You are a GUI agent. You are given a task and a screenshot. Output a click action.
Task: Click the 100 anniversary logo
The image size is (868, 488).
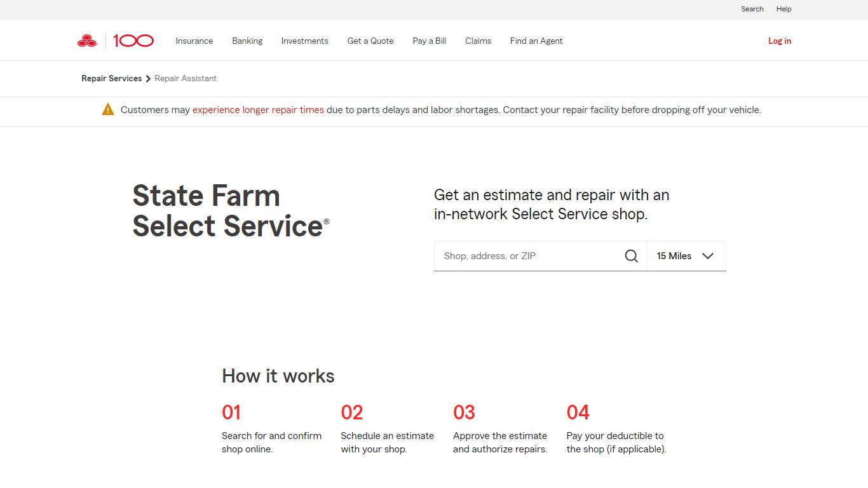coord(133,41)
